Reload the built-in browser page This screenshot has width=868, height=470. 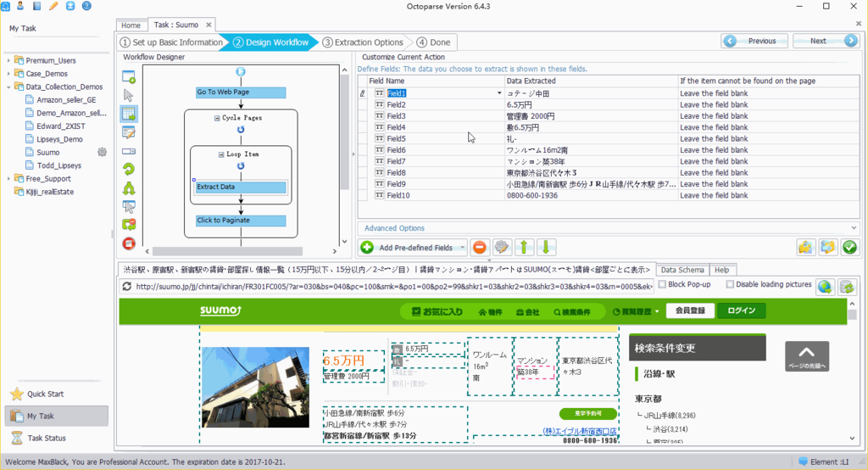127,287
